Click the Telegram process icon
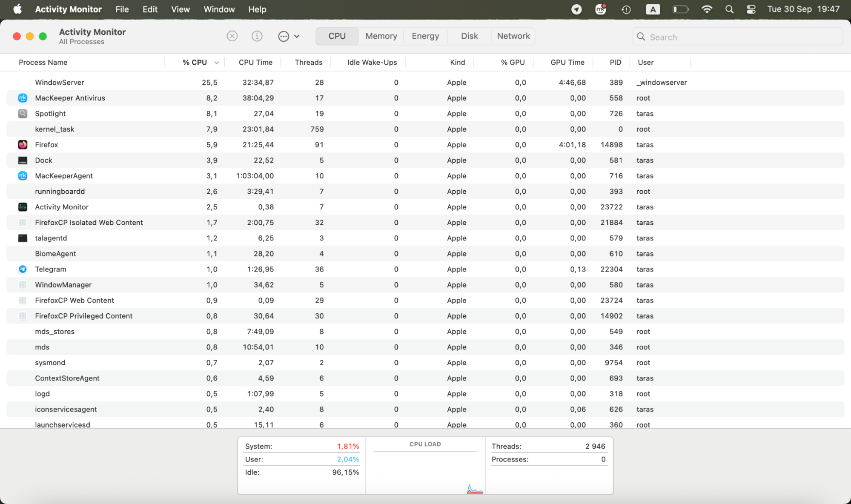851x504 pixels. [x=23, y=269]
